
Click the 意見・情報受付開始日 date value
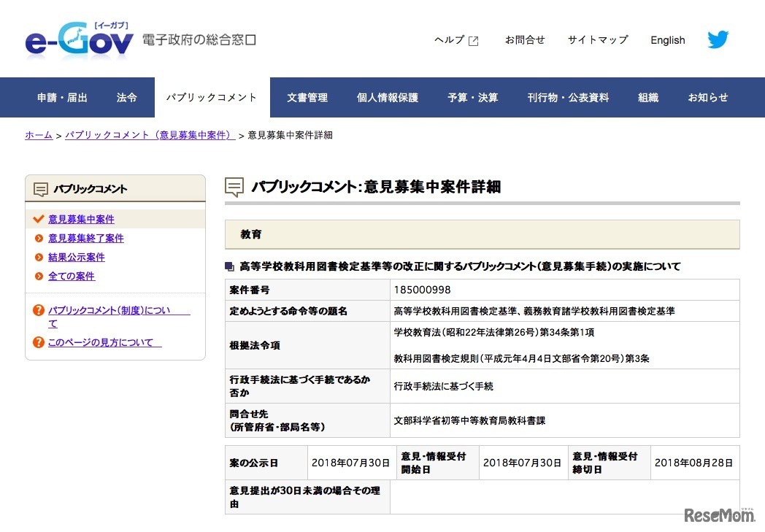(x=522, y=463)
